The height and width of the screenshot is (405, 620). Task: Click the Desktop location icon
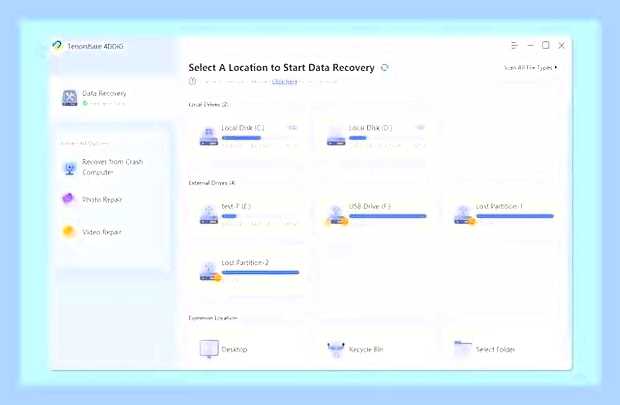(209, 349)
